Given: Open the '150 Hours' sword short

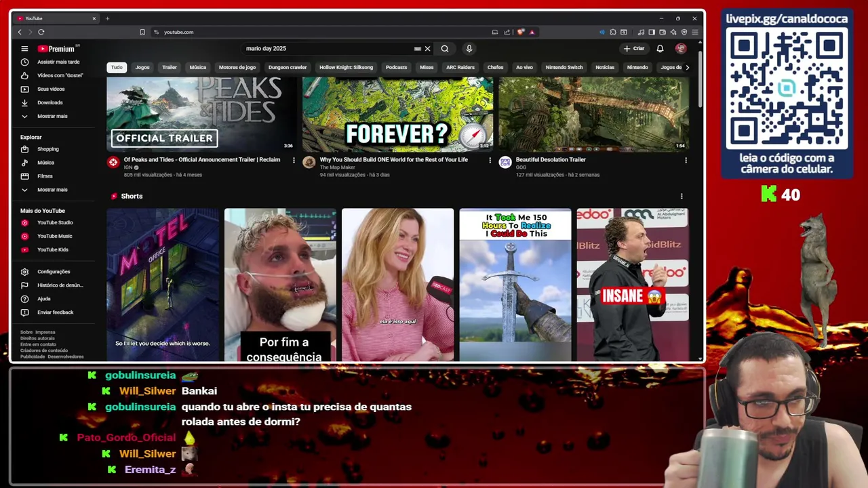Looking at the screenshot, I should click(515, 285).
